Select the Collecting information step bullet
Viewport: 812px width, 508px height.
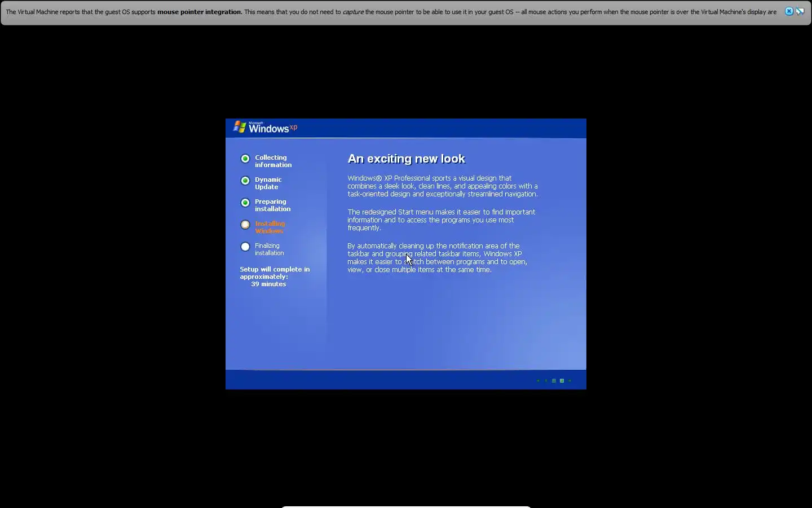(x=245, y=159)
